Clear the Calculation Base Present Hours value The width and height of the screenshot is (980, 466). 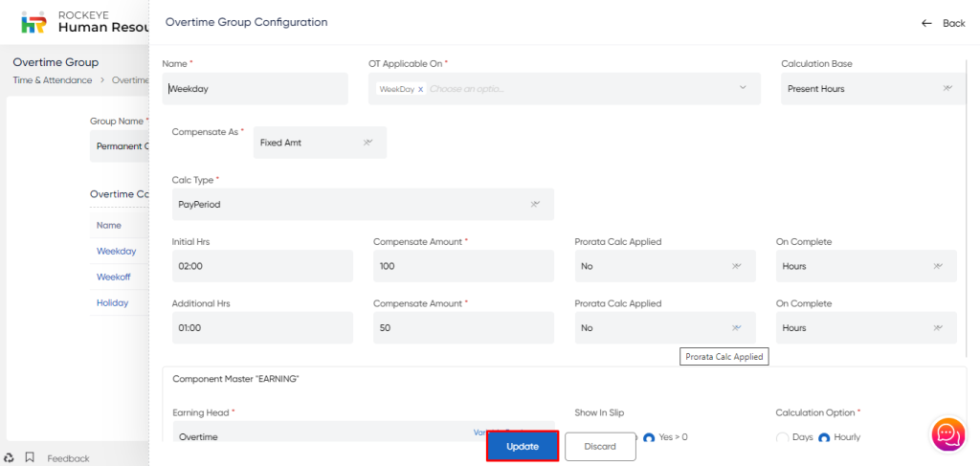coord(947,88)
